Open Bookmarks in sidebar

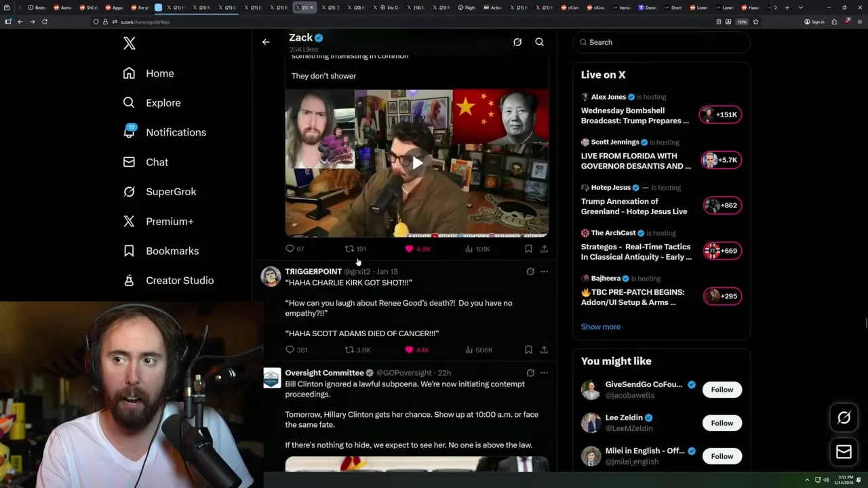pyautogui.click(x=161, y=251)
